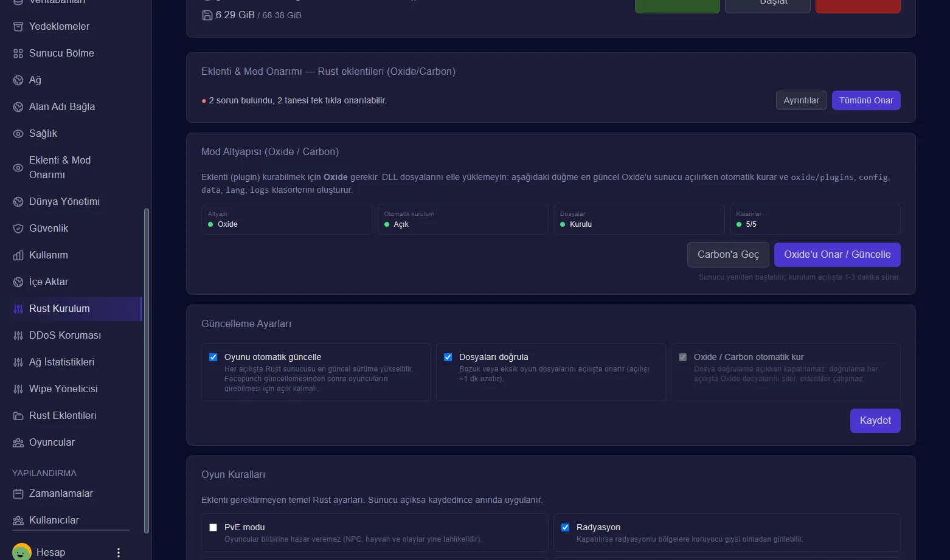Open the Zamanlamalar sidebar text

tap(61, 494)
